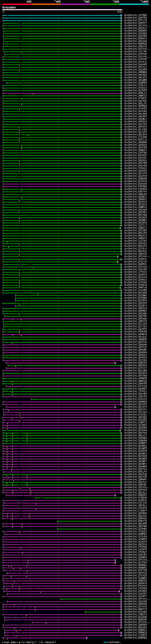Screen dimensions: 151x644
Task: Click the UniRef100_Q8W013 label
Action: [135, 96]
